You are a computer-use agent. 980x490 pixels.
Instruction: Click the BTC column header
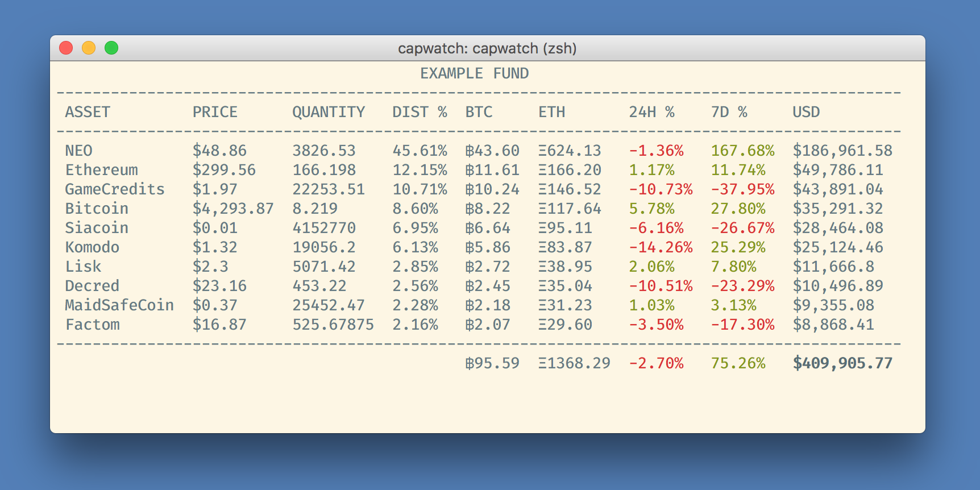pos(479,112)
